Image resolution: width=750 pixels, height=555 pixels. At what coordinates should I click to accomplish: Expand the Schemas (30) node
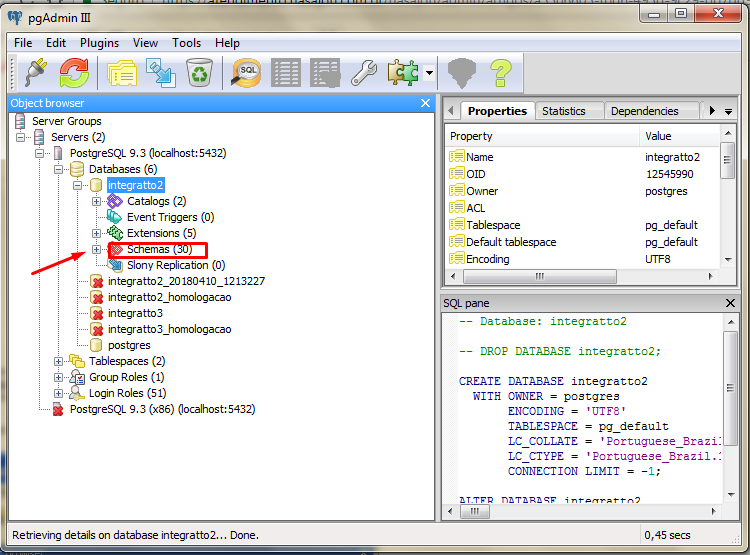97,249
